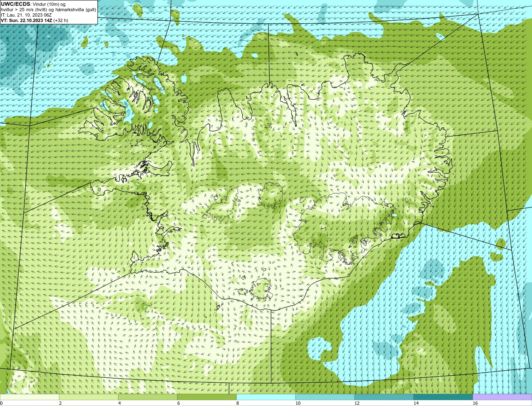Click the legend scale label "6"
This screenshot has width=532, height=406.
[179, 403]
